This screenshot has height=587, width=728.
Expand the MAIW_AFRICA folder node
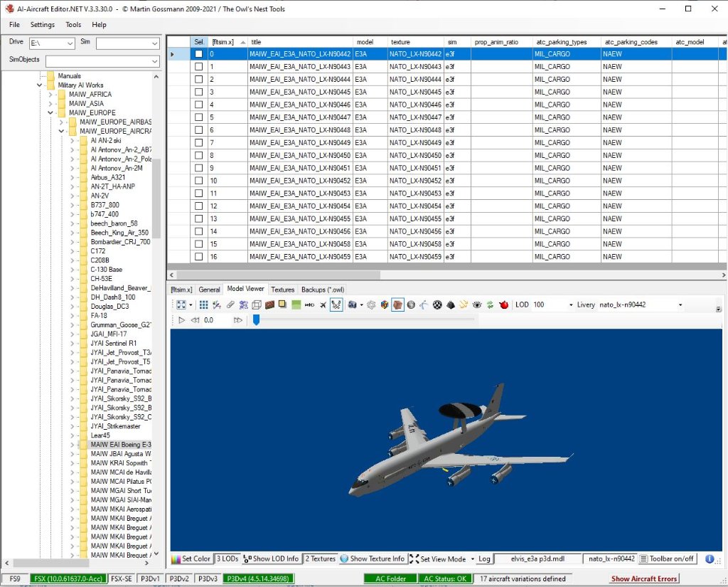coord(50,95)
